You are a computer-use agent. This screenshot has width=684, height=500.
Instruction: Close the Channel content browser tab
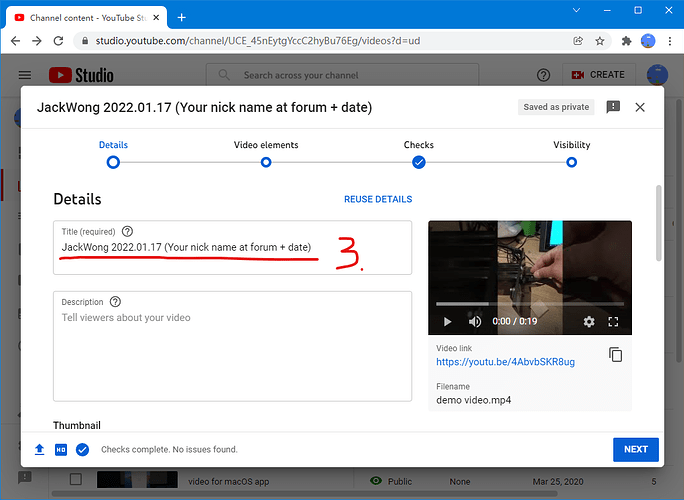click(156, 18)
